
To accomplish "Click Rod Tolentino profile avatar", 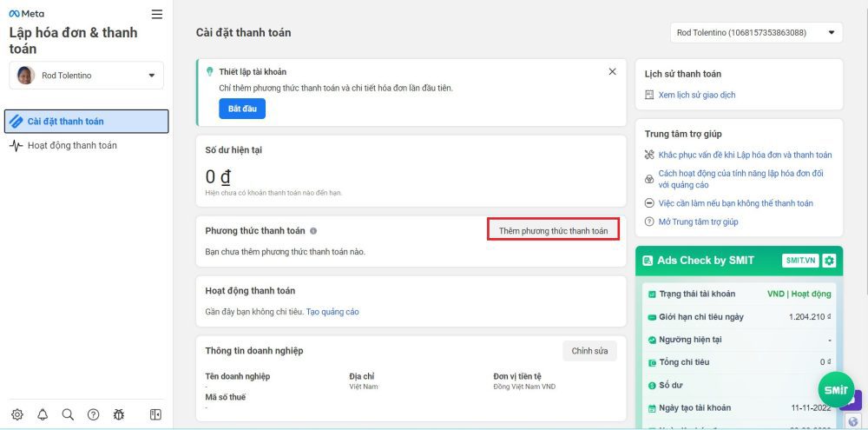I will coord(25,76).
